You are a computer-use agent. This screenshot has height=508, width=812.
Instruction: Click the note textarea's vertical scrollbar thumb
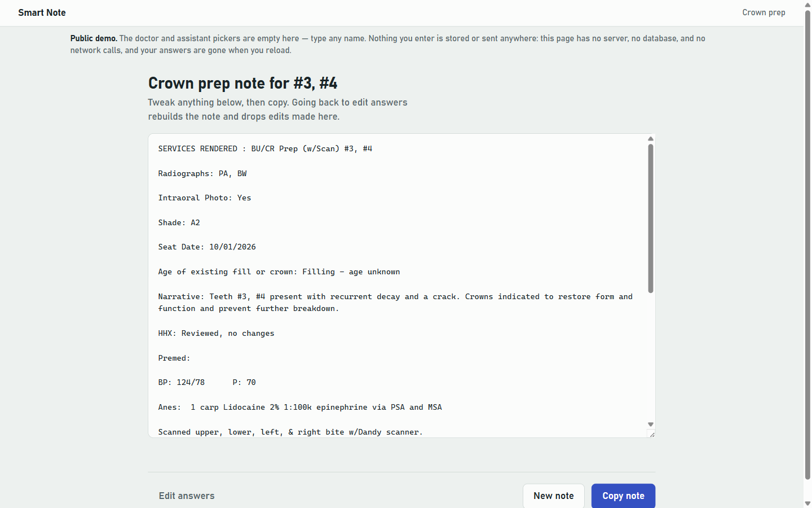(x=651, y=218)
